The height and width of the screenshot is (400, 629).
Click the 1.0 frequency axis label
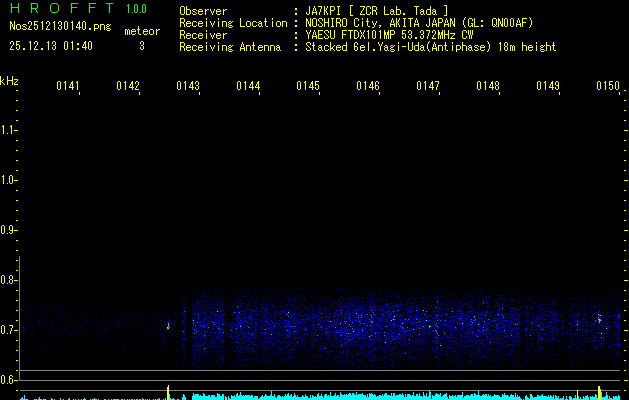pyautogui.click(x=9, y=180)
